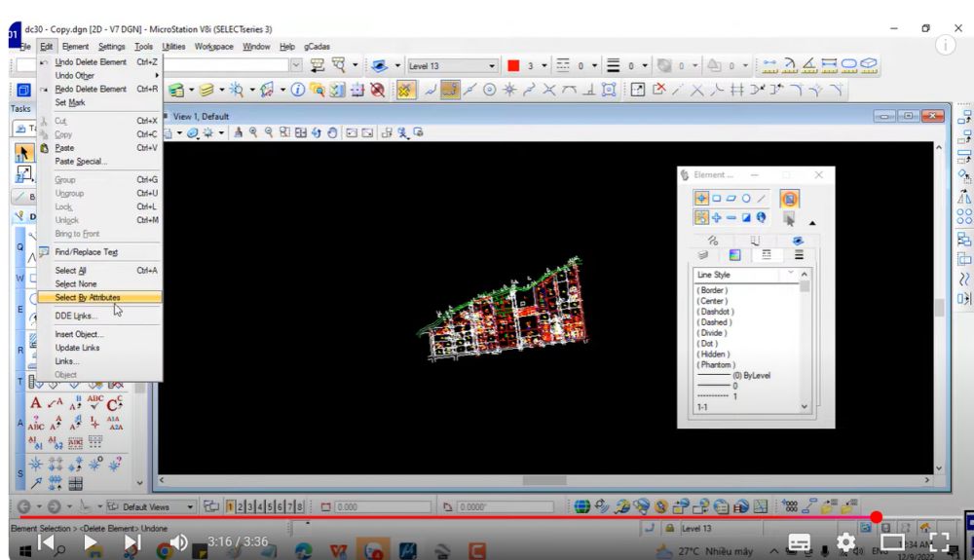Expand the active color dropdown arrow
This screenshot has height=560, width=974.
pyautogui.click(x=544, y=66)
